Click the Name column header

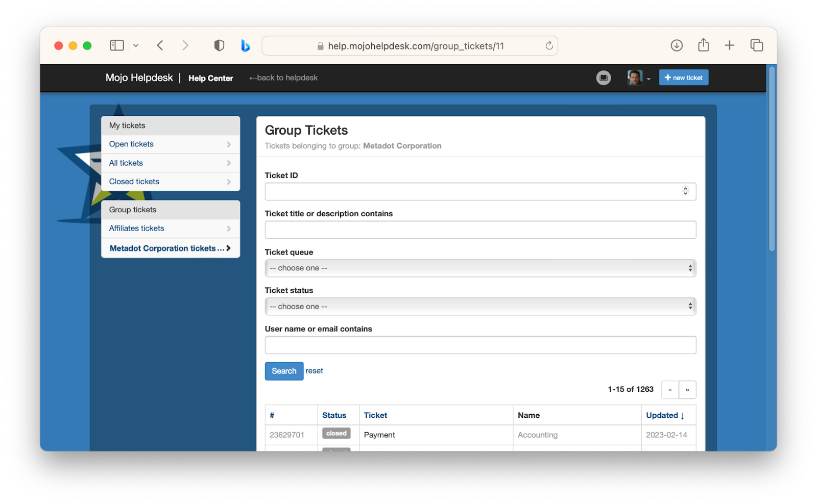click(x=529, y=415)
